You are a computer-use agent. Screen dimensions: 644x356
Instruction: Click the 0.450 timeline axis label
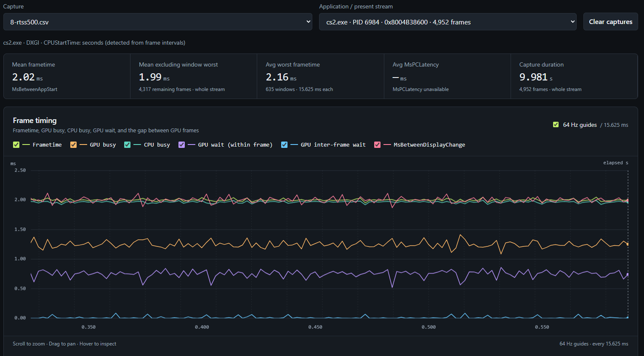coord(315,327)
